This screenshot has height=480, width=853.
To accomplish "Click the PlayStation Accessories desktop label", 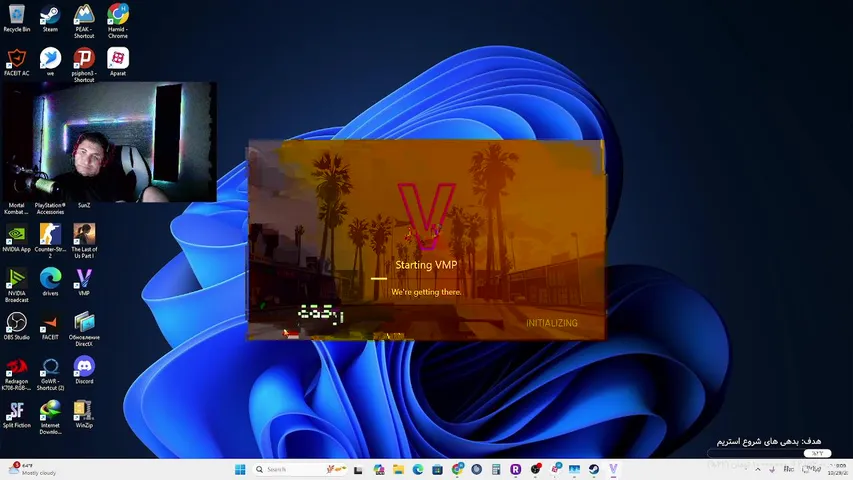I will (50, 208).
